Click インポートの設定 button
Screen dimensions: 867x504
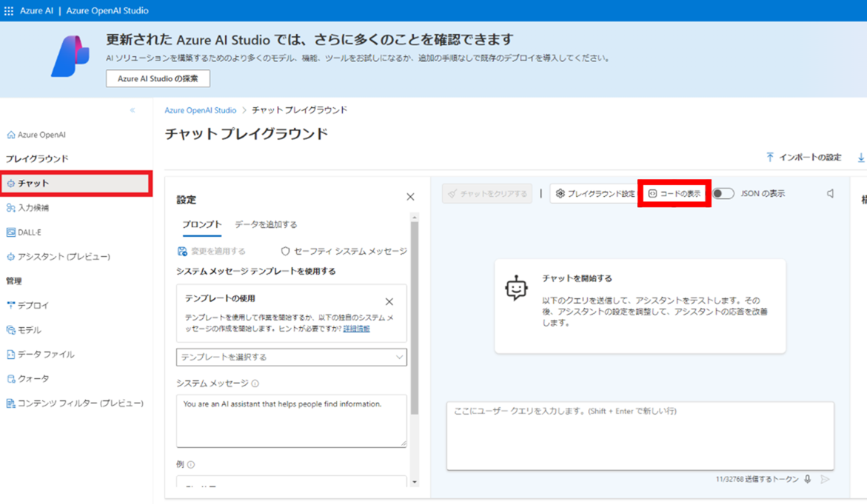pyautogui.click(x=804, y=158)
